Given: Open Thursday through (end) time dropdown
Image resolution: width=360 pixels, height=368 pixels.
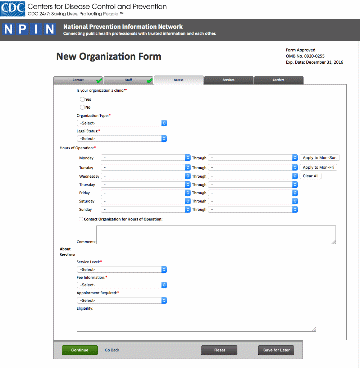Looking at the screenshot, I should [253, 184].
